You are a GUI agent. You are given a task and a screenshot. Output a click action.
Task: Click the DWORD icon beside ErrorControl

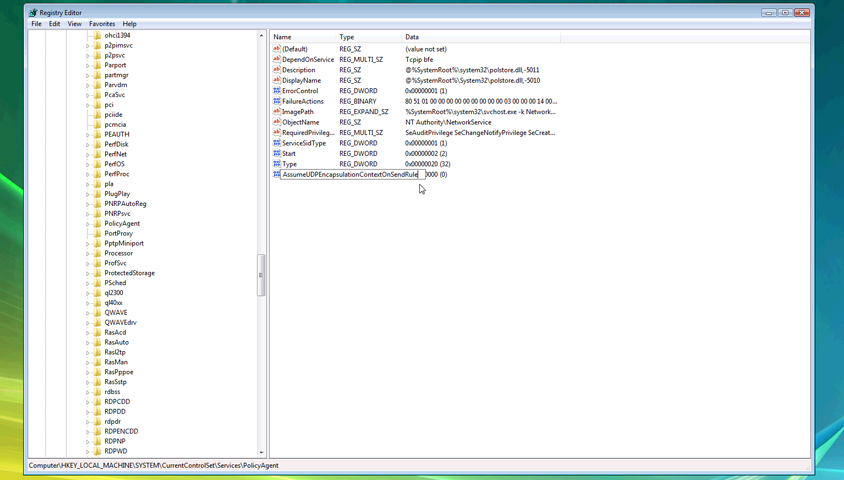[277, 91]
